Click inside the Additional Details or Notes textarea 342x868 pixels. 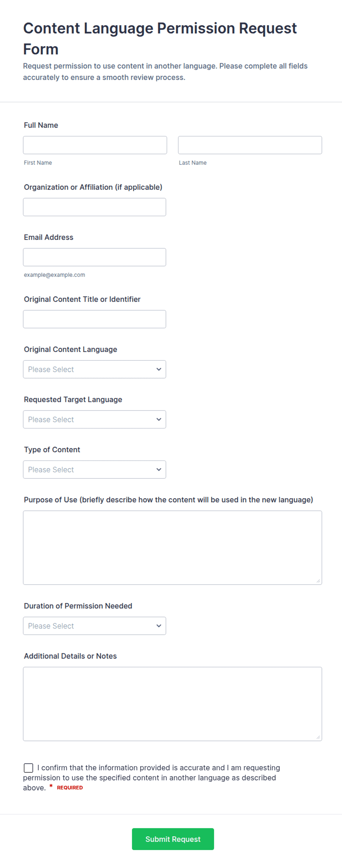(x=172, y=704)
